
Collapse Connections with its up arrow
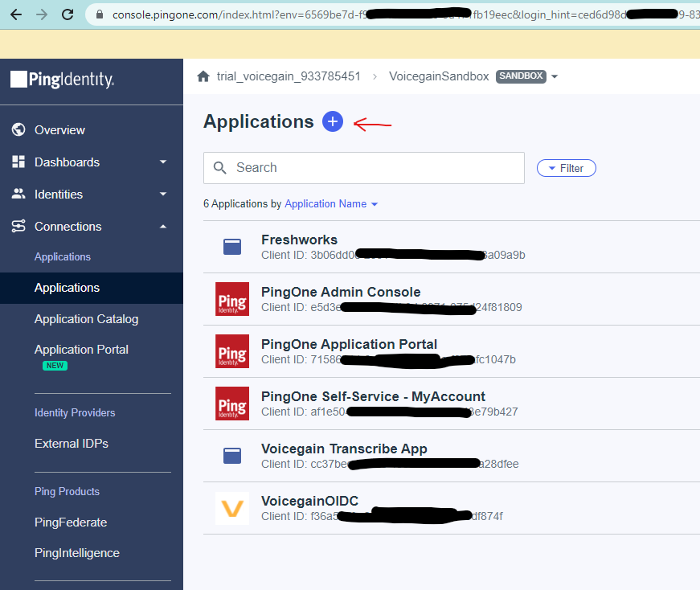coord(163,227)
